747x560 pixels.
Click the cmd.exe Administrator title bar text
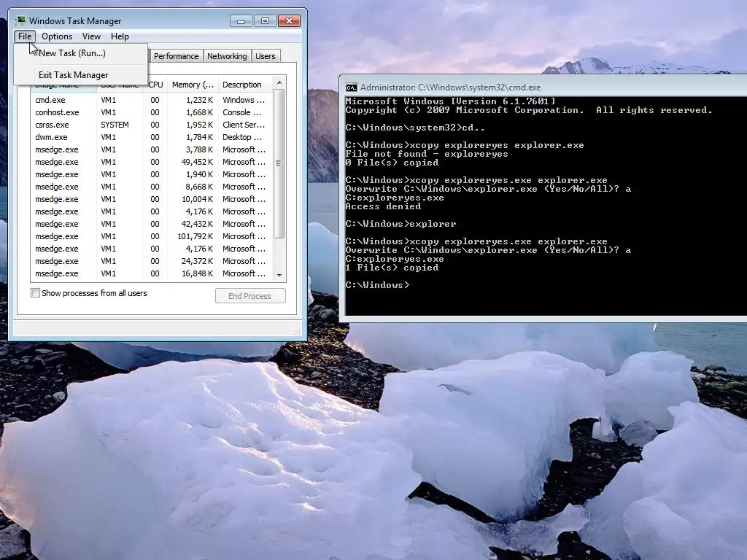click(450, 87)
